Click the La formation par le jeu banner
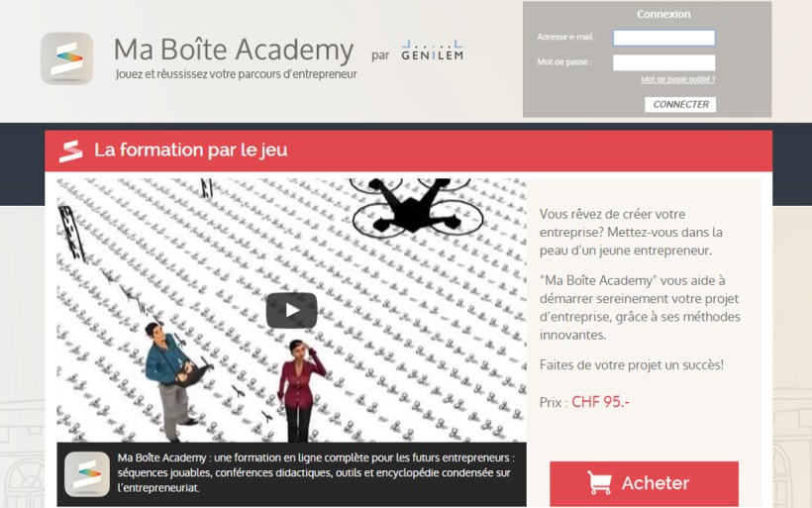Image resolution: width=812 pixels, height=508 pixels. pos(409,151)
